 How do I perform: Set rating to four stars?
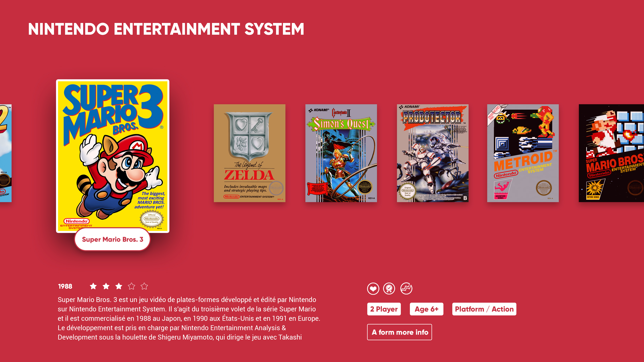pyautogui.click(x=131, y=286)
